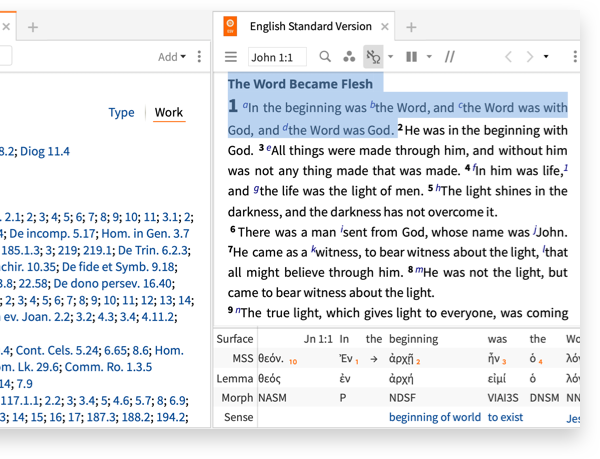600x459 pixels.
Task: Click the parallel resources double-slash icon
Action: [450, 57]
